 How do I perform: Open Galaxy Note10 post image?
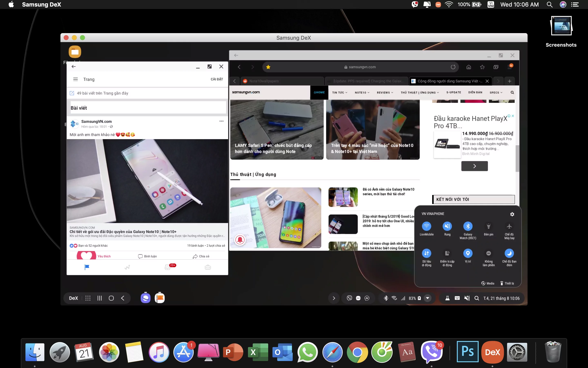[147, 181]
